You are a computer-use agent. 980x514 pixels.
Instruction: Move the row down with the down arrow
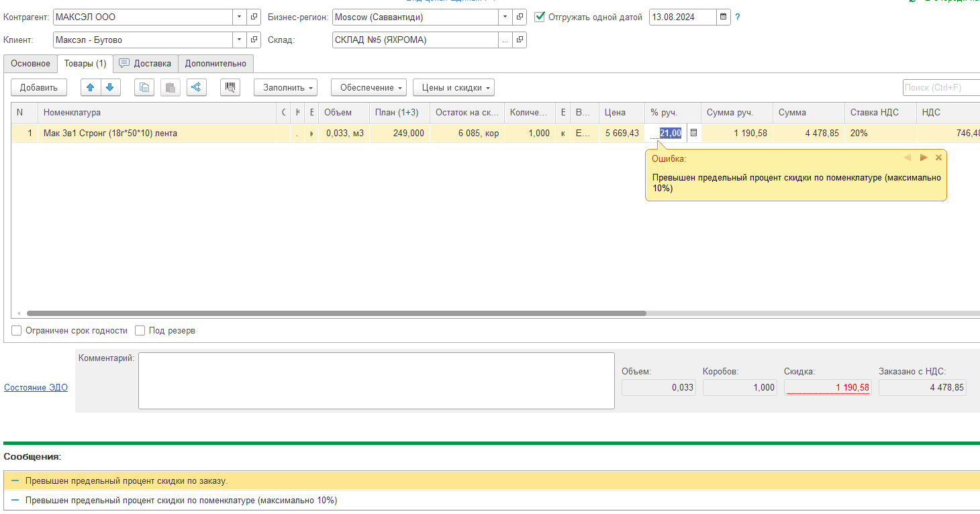pyautogui.click(x=109, y=87)
